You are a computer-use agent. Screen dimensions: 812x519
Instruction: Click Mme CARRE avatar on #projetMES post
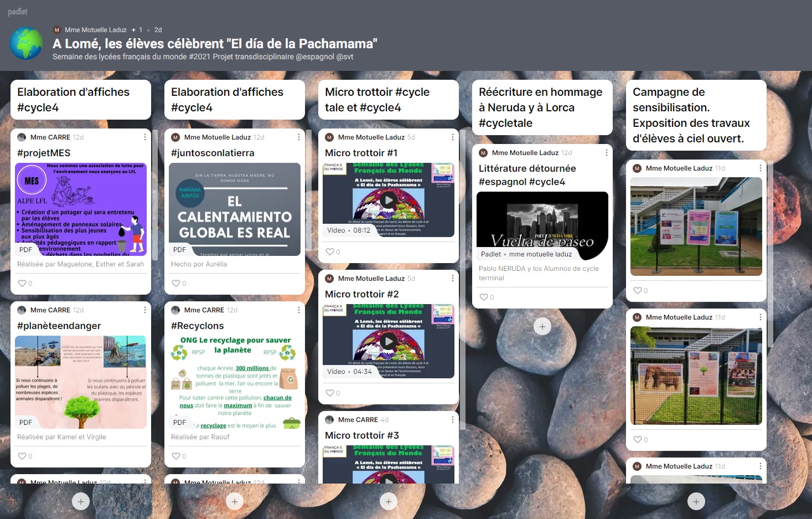[22, 137]
